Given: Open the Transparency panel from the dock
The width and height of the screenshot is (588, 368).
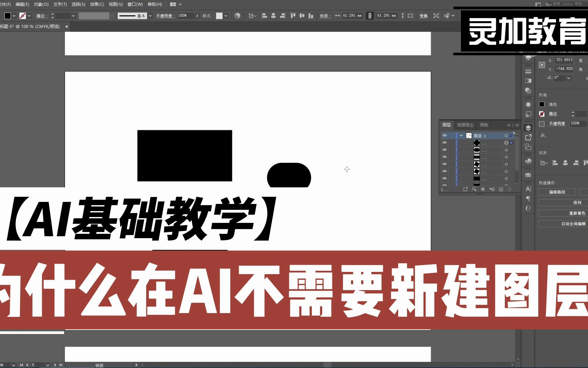Looking at the screenshot, I should [528, 90].
